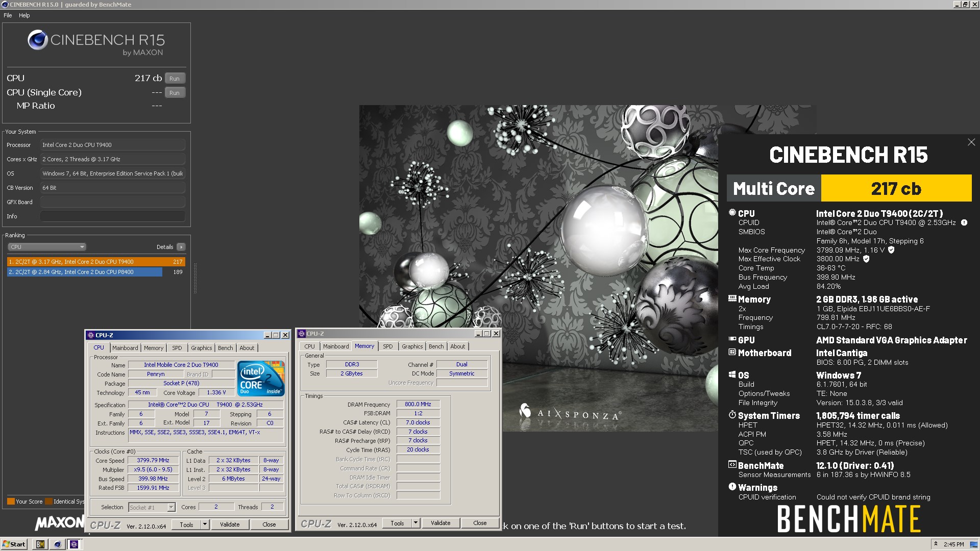Click the Motherboard icon in BenchMate panel

732,352
